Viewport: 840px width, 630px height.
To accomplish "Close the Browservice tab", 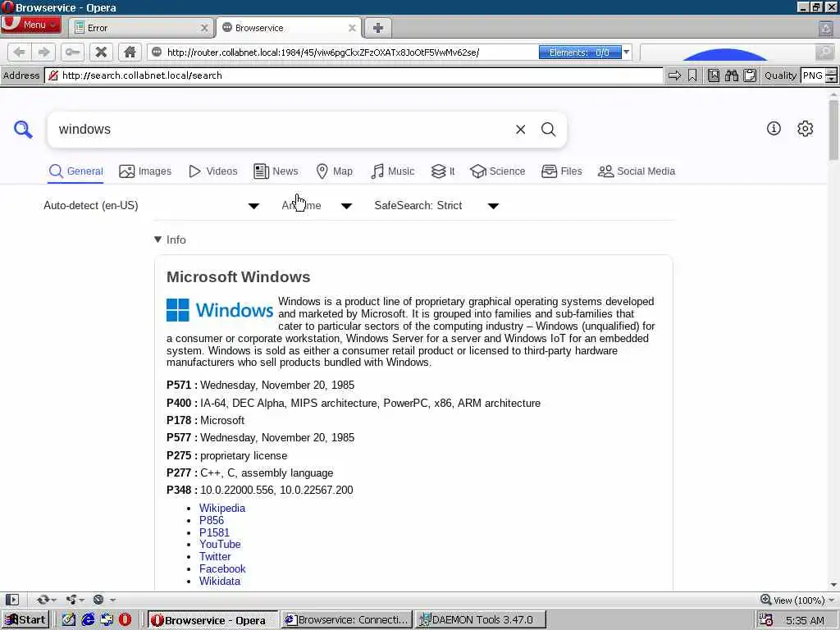I will (352, 28).
